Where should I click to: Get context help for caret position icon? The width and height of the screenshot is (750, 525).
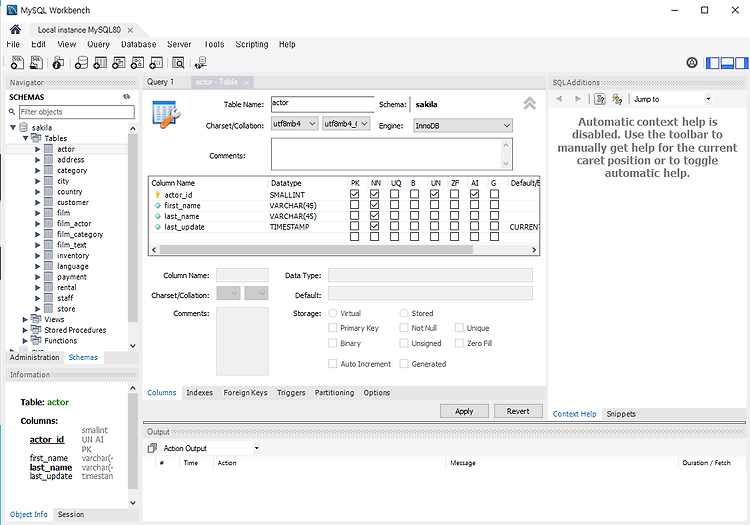point(600,99)
